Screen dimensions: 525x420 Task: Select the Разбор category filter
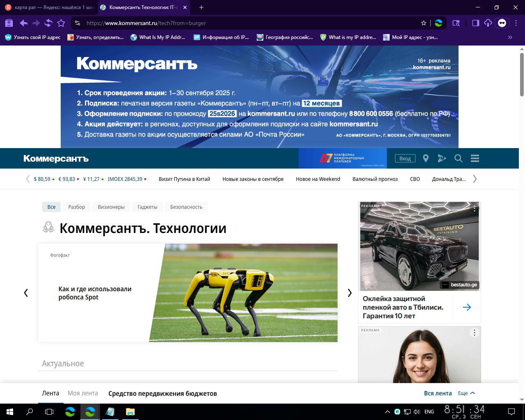(x=77, y=207)
